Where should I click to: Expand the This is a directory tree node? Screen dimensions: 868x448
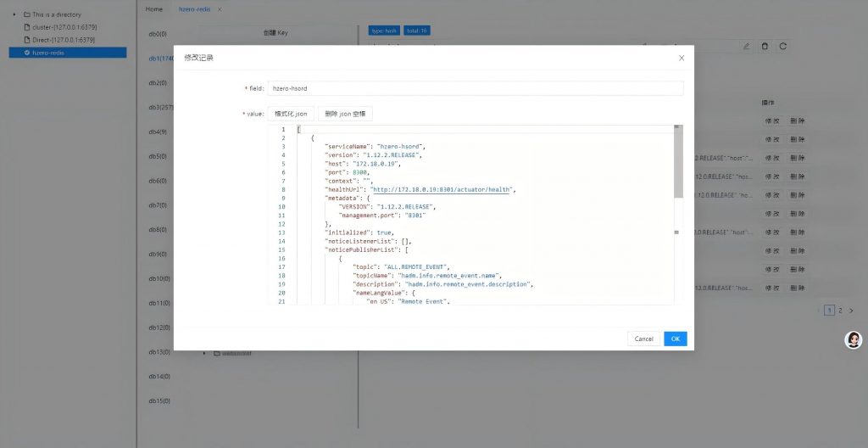pyautogui.click(x=14, y=14)
